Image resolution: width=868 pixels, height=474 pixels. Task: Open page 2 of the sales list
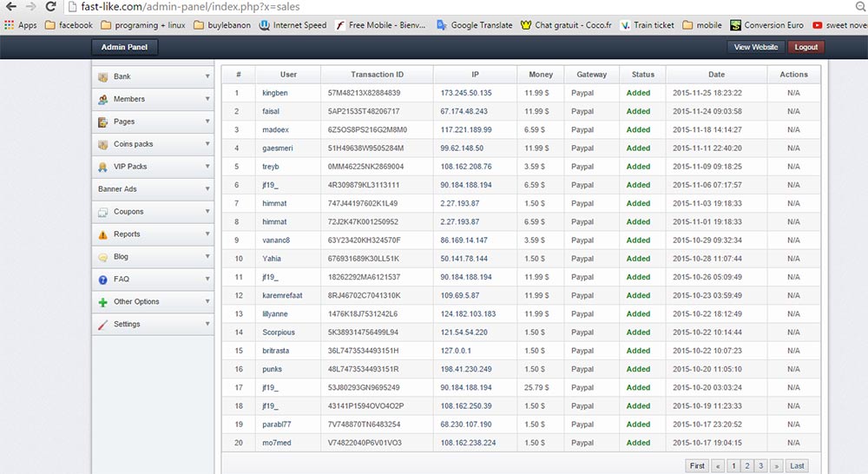click(747, 465)
